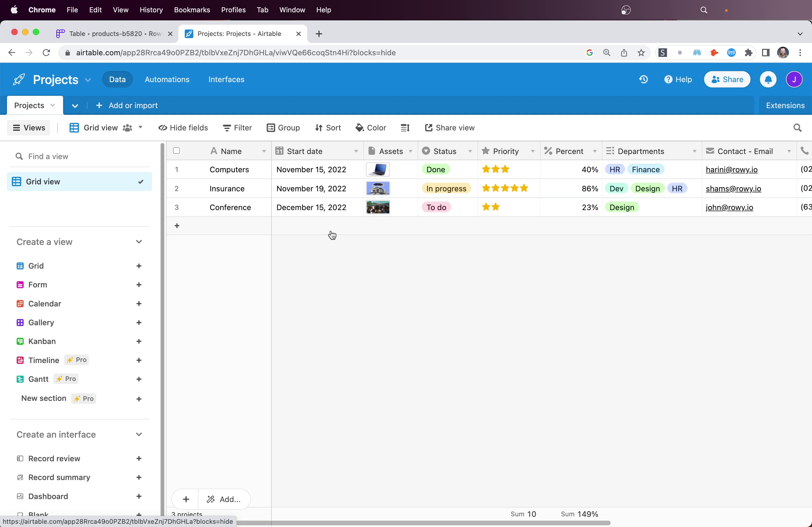Open notifications bell icon

tap(768, 80)
